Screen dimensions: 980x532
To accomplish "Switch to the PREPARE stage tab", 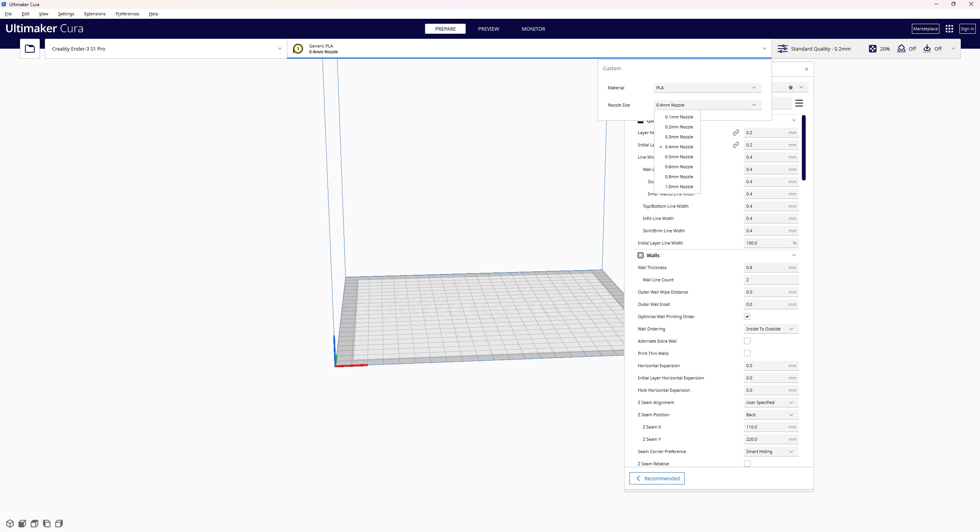I will point(445,29).
